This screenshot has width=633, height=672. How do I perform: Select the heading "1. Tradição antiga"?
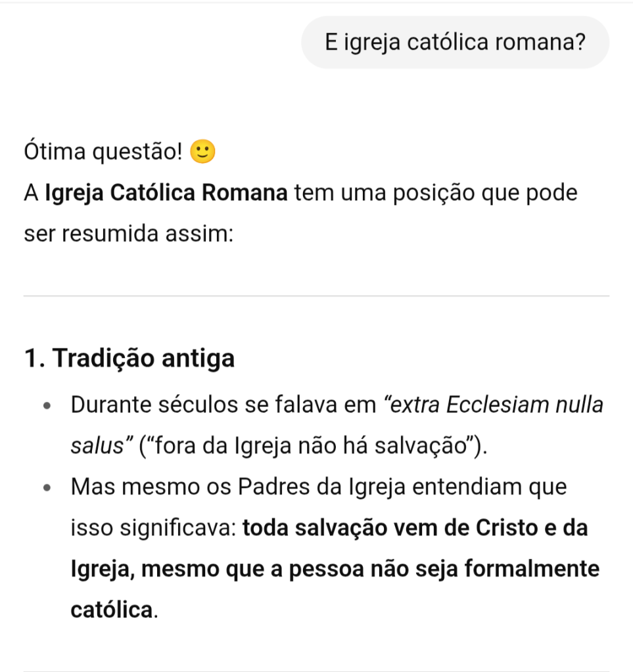click(129, 359)
